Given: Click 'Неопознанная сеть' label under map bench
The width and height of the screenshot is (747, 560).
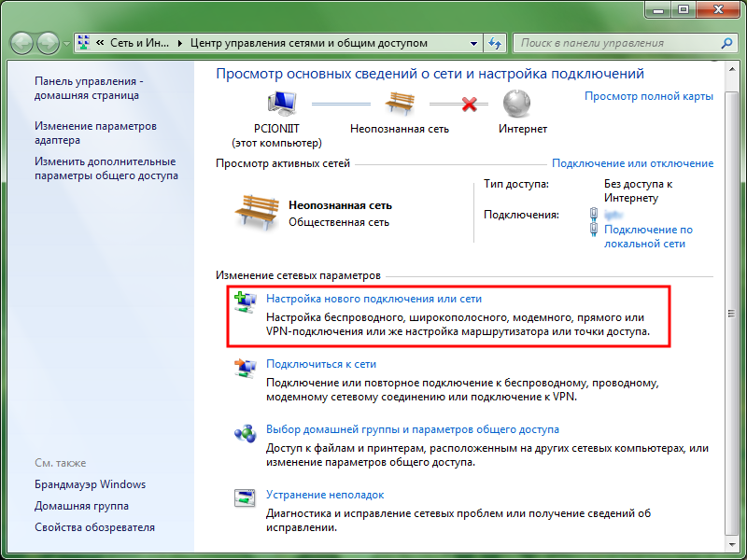Looking at the screenshot, I should coord(400,129).
